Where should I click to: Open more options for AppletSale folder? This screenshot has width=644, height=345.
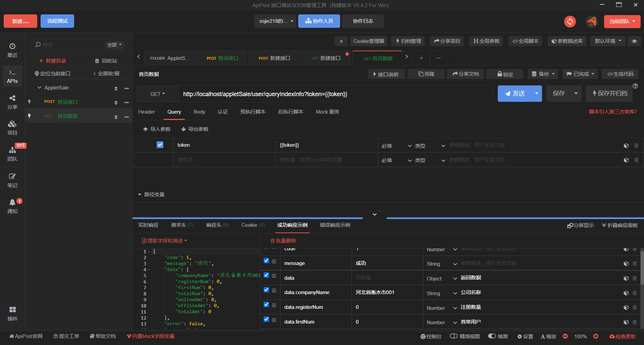pos(126,88)
